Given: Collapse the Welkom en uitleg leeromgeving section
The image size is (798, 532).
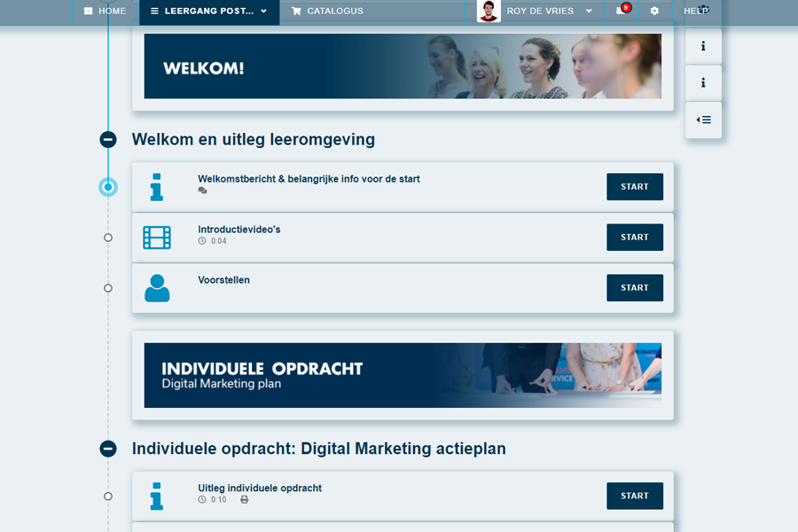Looking at the screenshot, I should point(108,139).
